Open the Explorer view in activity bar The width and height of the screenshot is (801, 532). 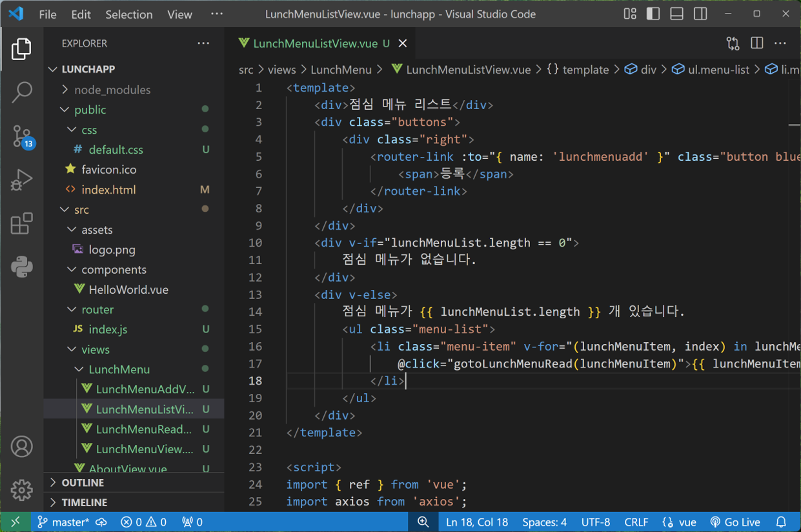21,49
